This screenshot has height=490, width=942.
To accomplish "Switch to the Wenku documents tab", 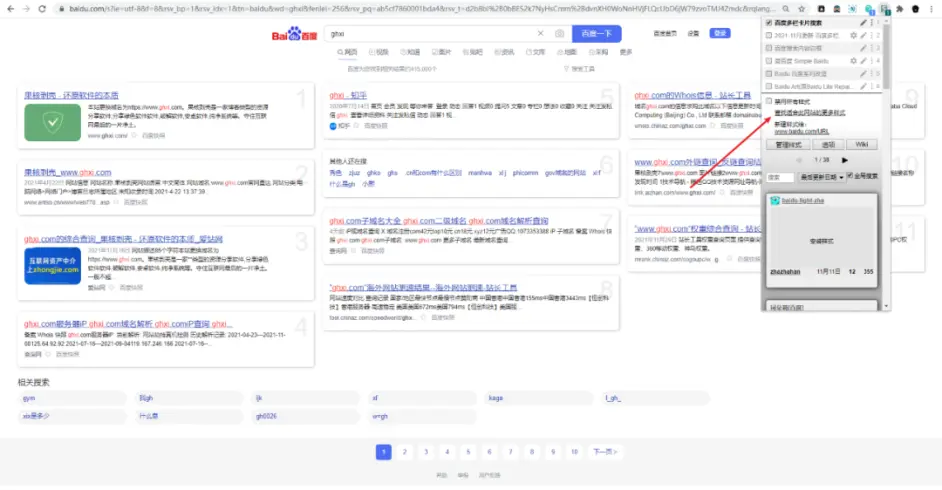I will (x=535, y=52).
